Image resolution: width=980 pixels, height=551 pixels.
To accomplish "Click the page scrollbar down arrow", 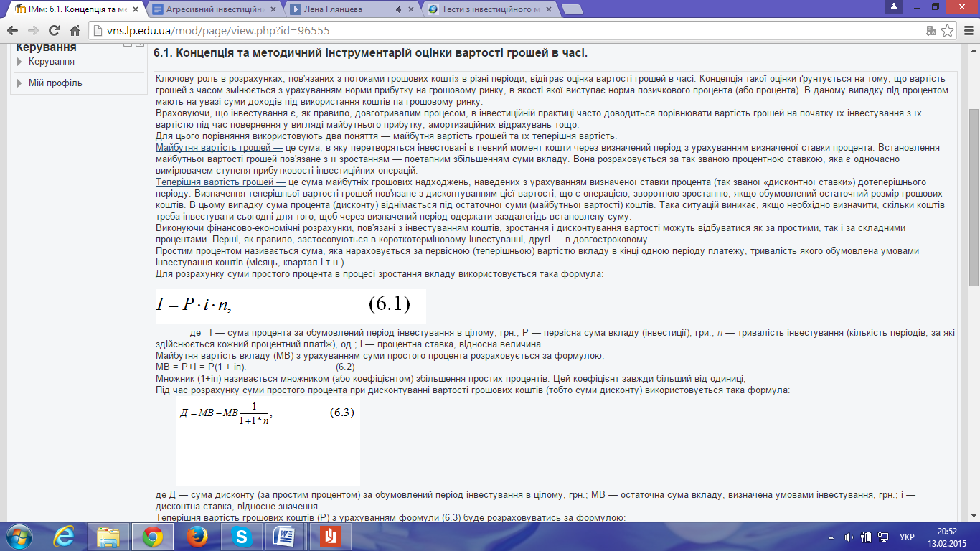I will tap(974, 516).
